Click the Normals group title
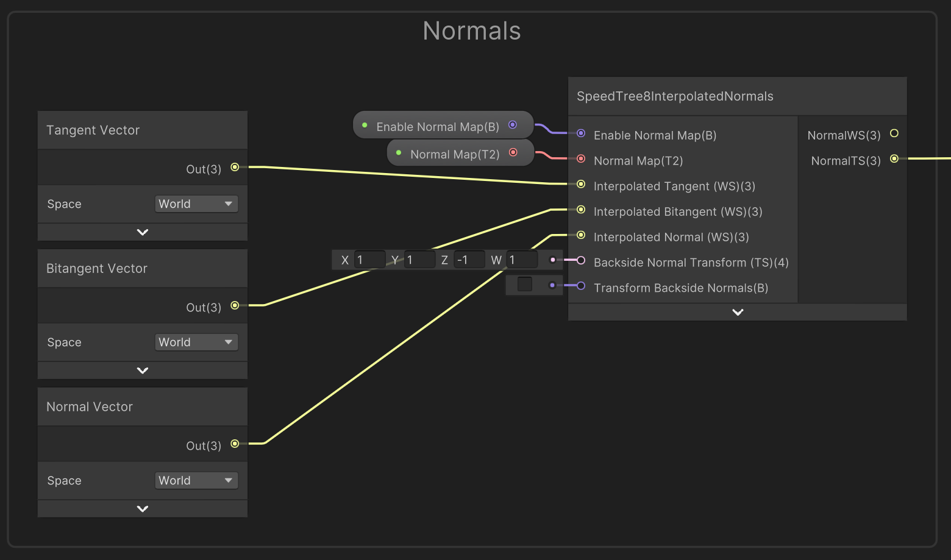This screenshot has height=560, width=951. pos(472,31)
